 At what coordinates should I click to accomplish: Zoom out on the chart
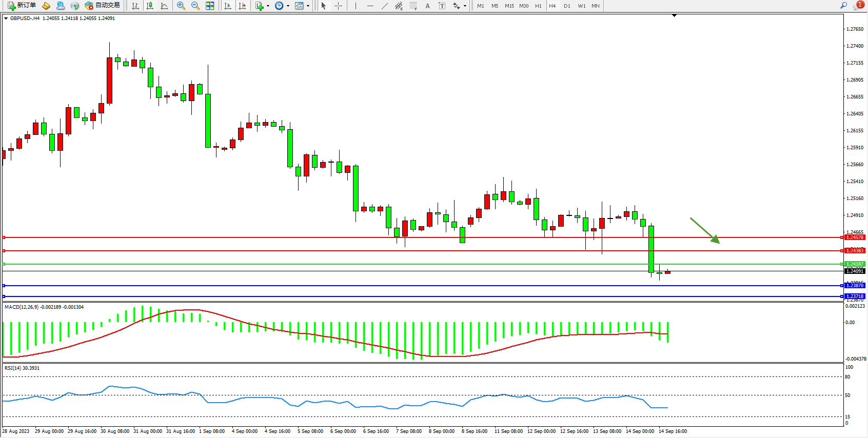coord(195,6)
